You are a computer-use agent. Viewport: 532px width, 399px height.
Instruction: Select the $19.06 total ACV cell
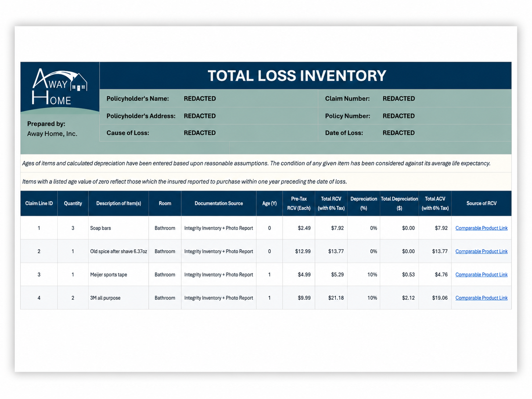435,298
